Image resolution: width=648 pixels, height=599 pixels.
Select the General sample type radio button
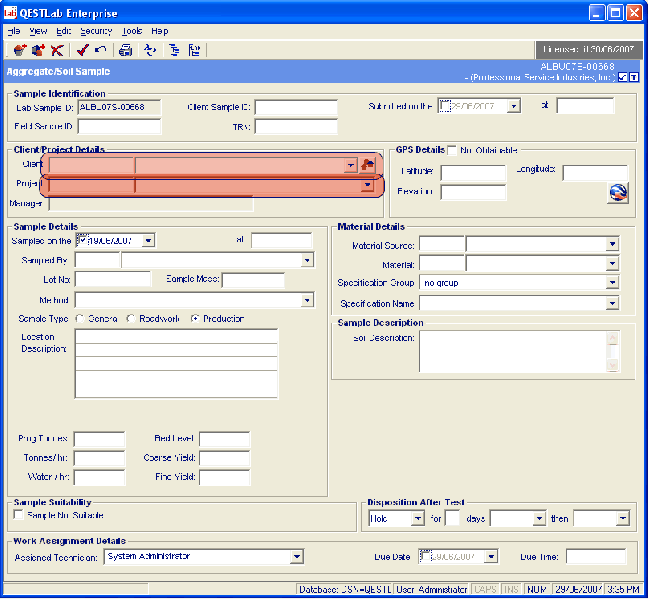click(x=79, y=319)
